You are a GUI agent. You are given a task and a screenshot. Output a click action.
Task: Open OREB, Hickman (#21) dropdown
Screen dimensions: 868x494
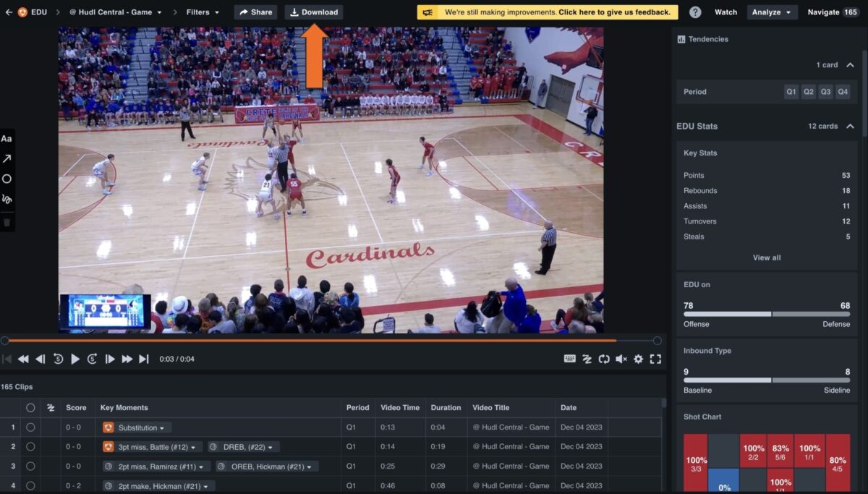(x=266, y=467)
